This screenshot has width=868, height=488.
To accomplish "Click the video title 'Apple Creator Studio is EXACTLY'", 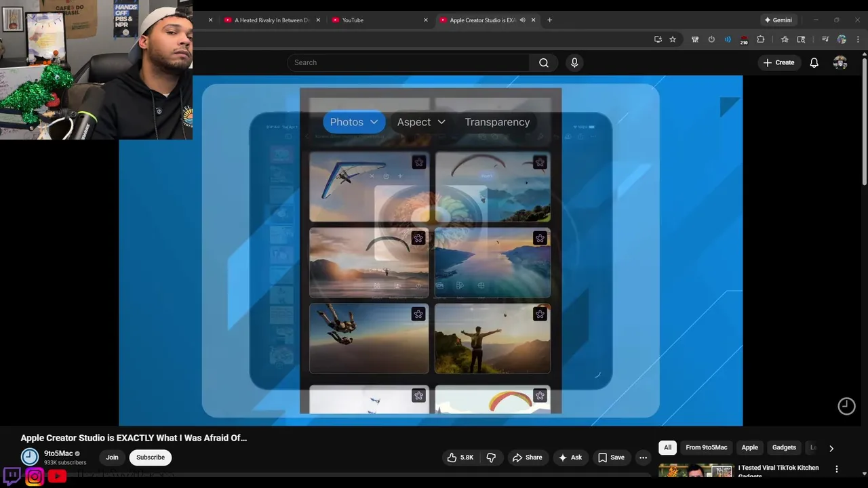I will (x=134, y=438).
